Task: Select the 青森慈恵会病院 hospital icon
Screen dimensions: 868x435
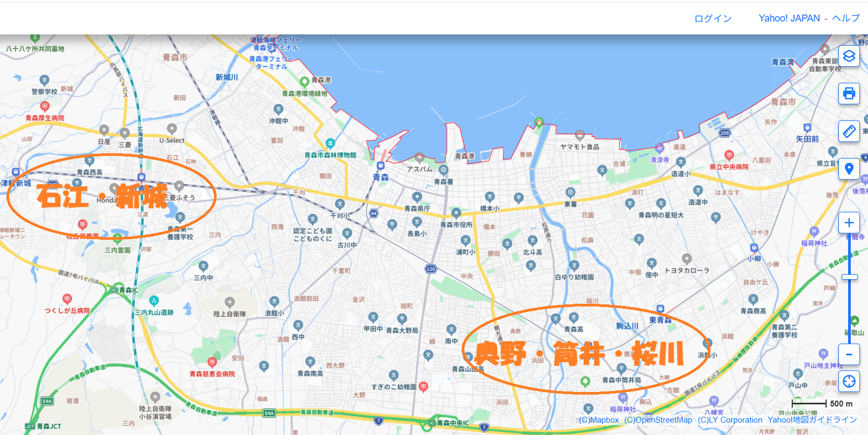Action: coord(212,362)
